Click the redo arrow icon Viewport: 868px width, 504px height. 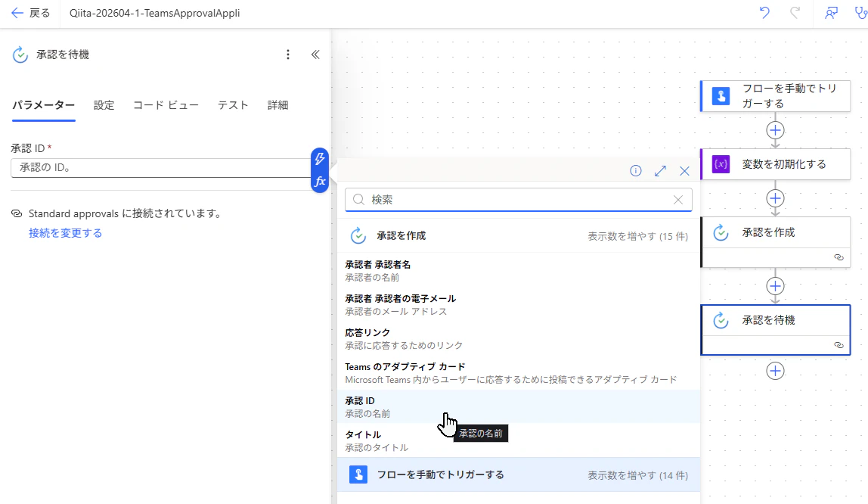coord(795,13)
